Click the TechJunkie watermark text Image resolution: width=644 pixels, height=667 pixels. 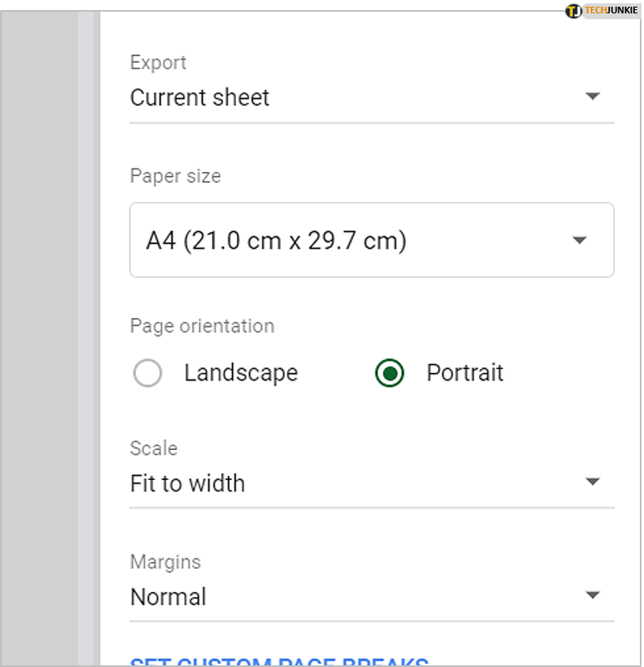click(x=611, y=11)
